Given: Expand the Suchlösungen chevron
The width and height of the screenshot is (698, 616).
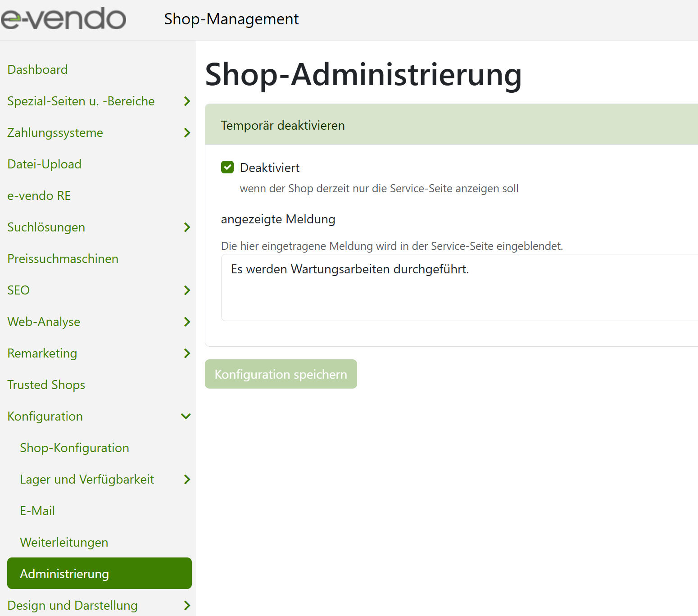Looking at the screenshot, I should 187,227.
